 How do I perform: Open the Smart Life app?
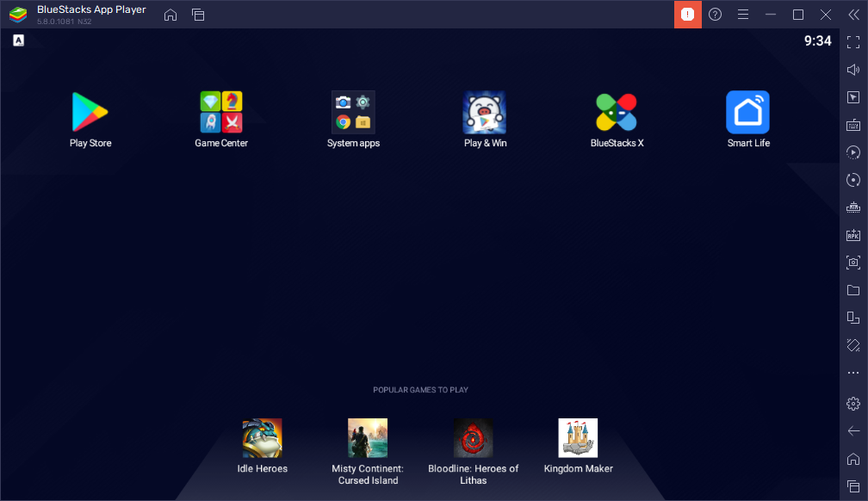[747, 112]
